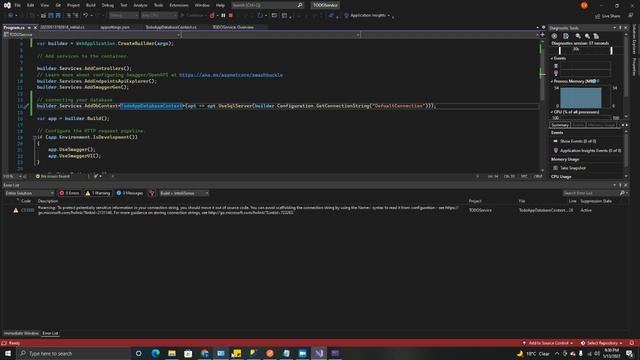This screenshot has width=640, height=360.
Task: Toggle the Errors filter button
Action: coord(69,193)
